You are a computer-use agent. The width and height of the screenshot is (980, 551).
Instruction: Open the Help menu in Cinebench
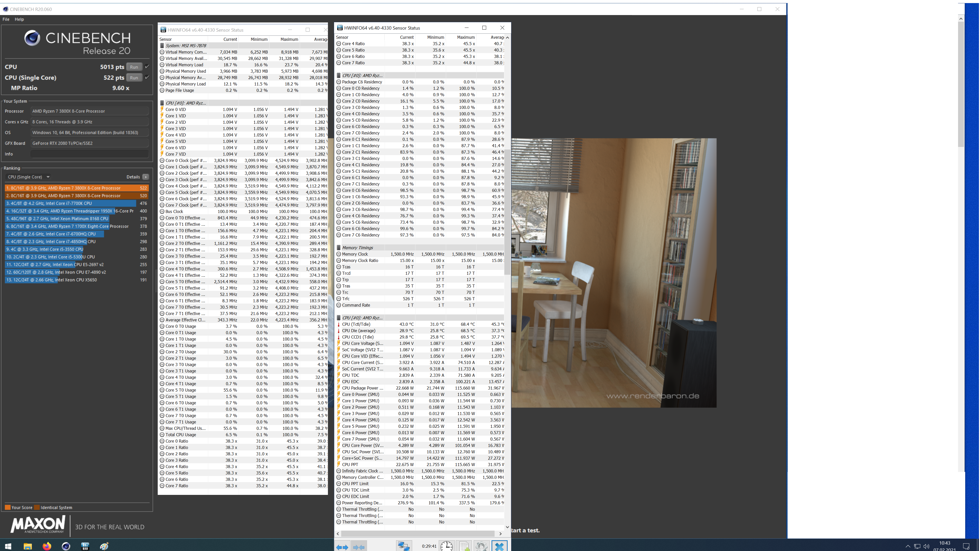[19, 19]
